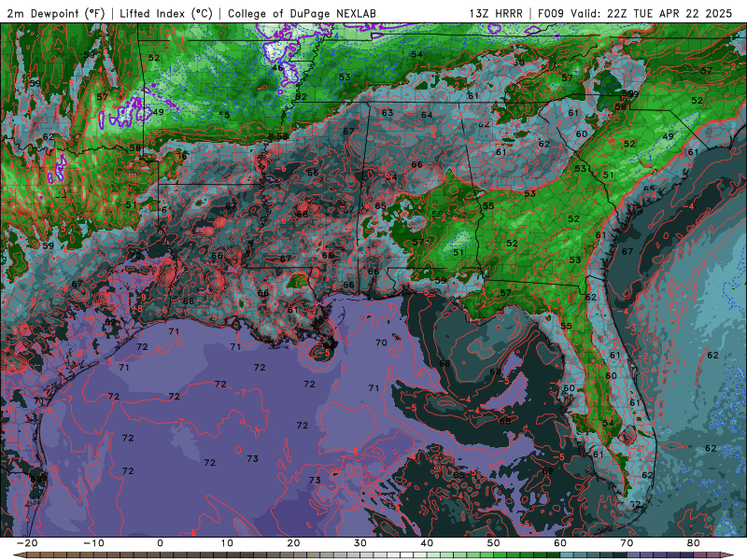The height and width of the screenshot is (560, 747).
Task: Select the '13Z HRRR' model run label
Action: pos(496,13)
